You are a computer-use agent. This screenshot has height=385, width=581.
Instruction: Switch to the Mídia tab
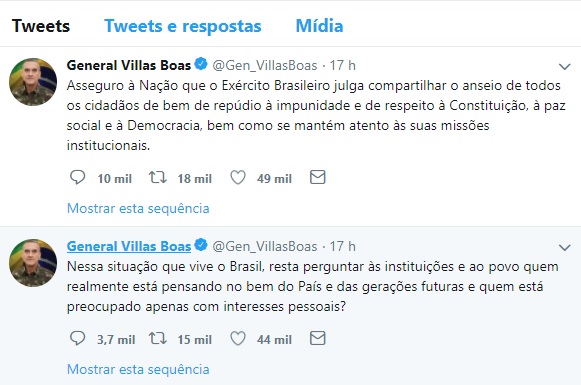(x=319, y=26)
